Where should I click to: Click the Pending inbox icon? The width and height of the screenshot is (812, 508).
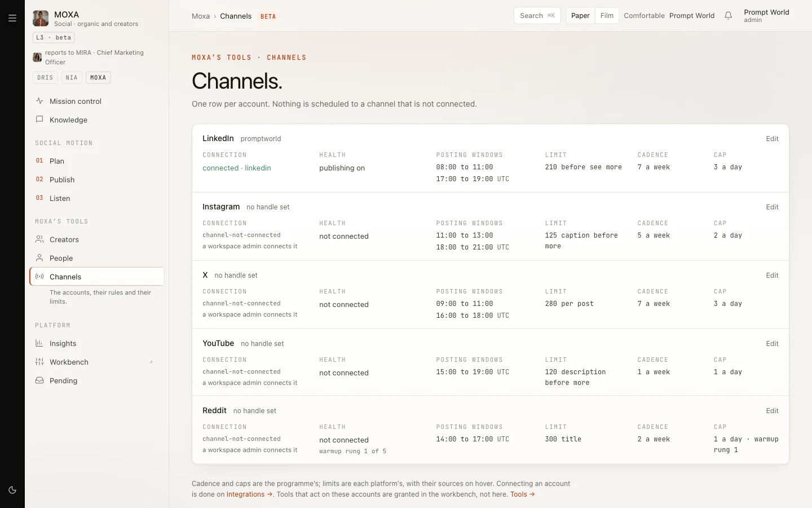coord(39,380)
